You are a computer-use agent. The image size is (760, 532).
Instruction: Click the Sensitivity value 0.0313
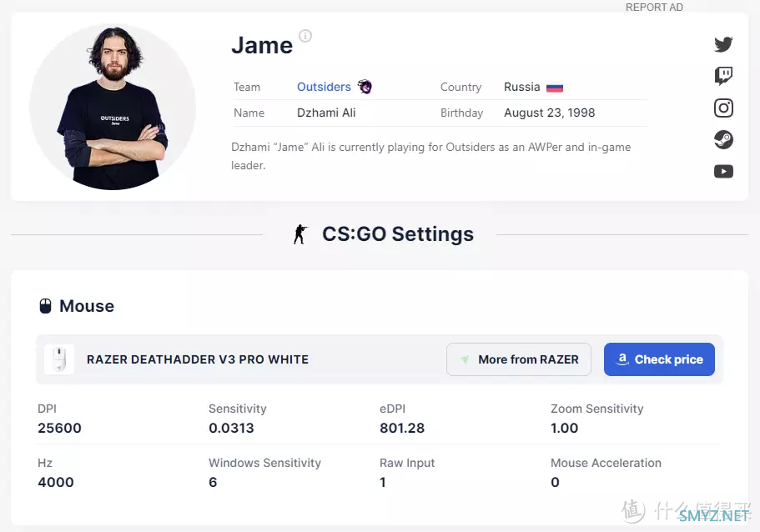(231, 429)
